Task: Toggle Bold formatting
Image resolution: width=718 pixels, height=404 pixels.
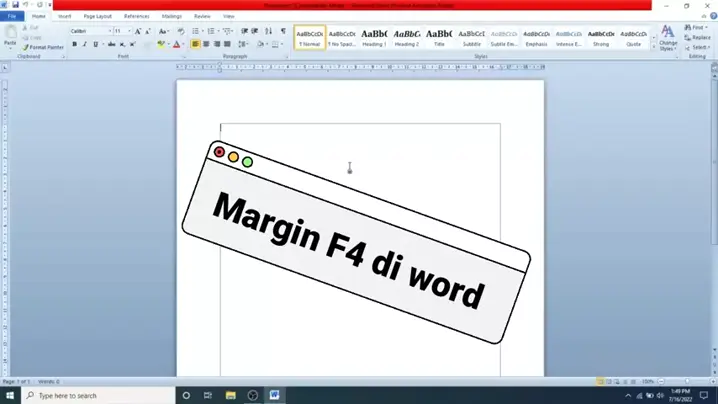Action: [74, 44]
